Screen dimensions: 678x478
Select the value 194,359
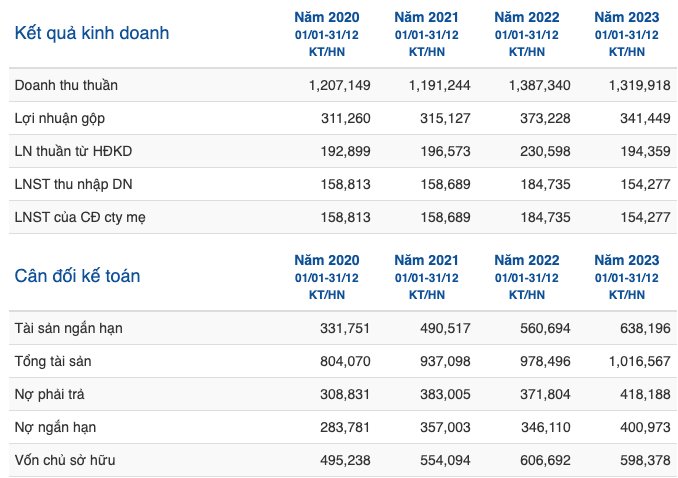coord(646,151)
